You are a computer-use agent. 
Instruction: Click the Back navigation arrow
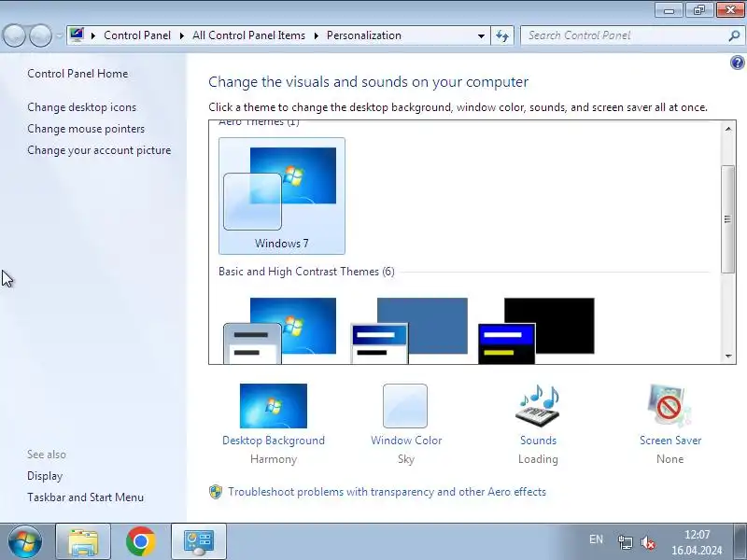coord(14,35)
